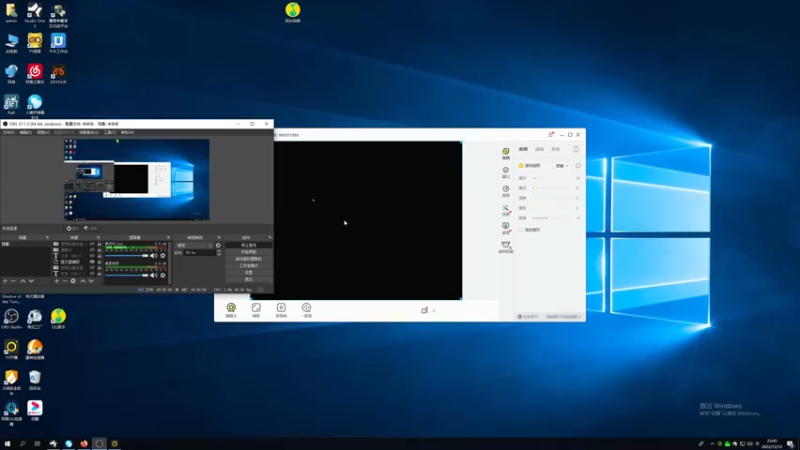Toggle the unchecked checkbox below beauty sliders
The height and width of the screenshot is (450, 800).
(521, 230)
